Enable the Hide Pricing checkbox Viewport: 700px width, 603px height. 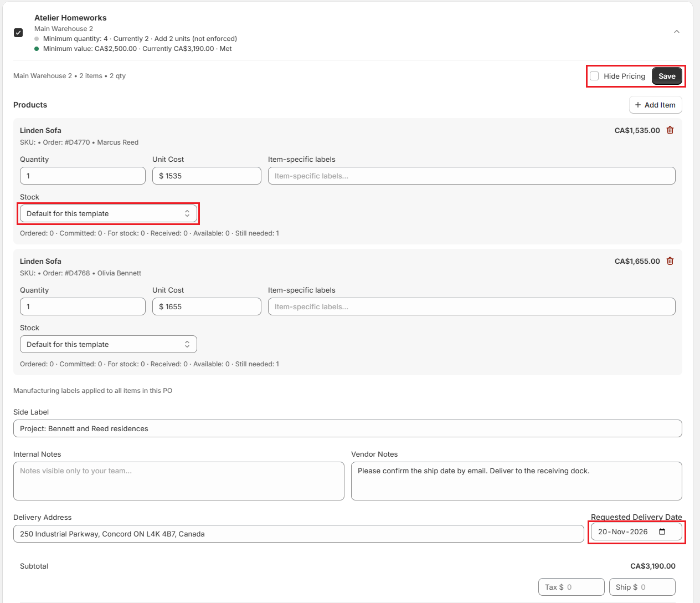pos(594,76)
